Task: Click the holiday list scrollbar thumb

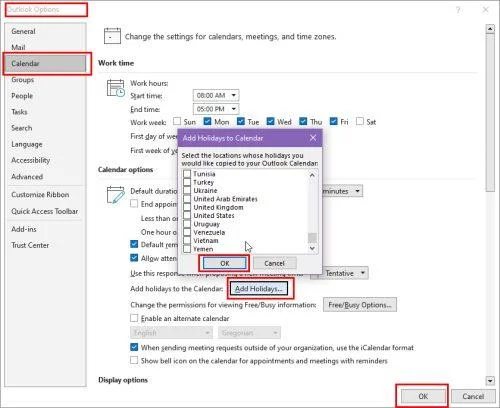Action: (x=312, y=238)
